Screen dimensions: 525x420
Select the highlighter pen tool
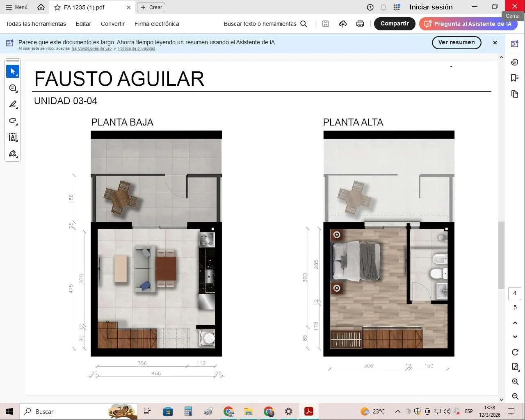13,105
